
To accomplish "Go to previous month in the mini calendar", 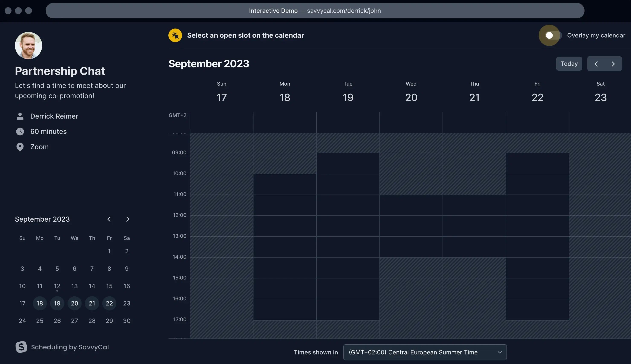I will (109, 219).
